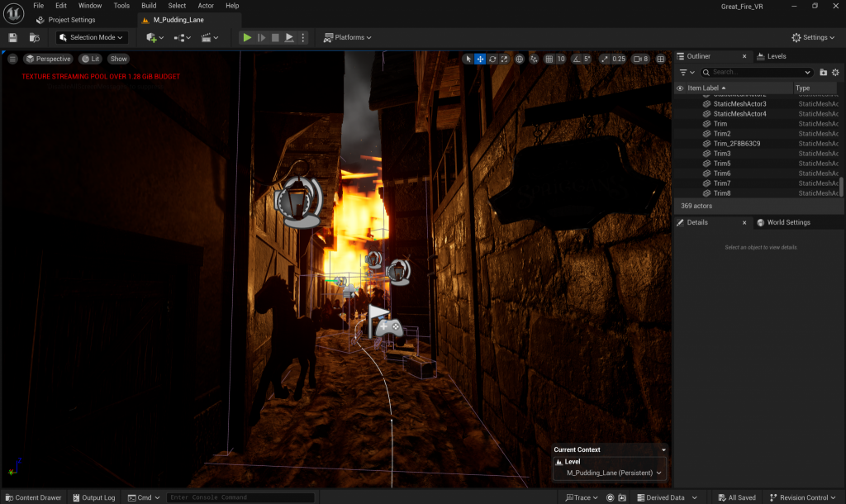Viewport: 846px width, 504px height.
Task: Open the cinematics clapperboard menu
Action: tap(209, 37)
